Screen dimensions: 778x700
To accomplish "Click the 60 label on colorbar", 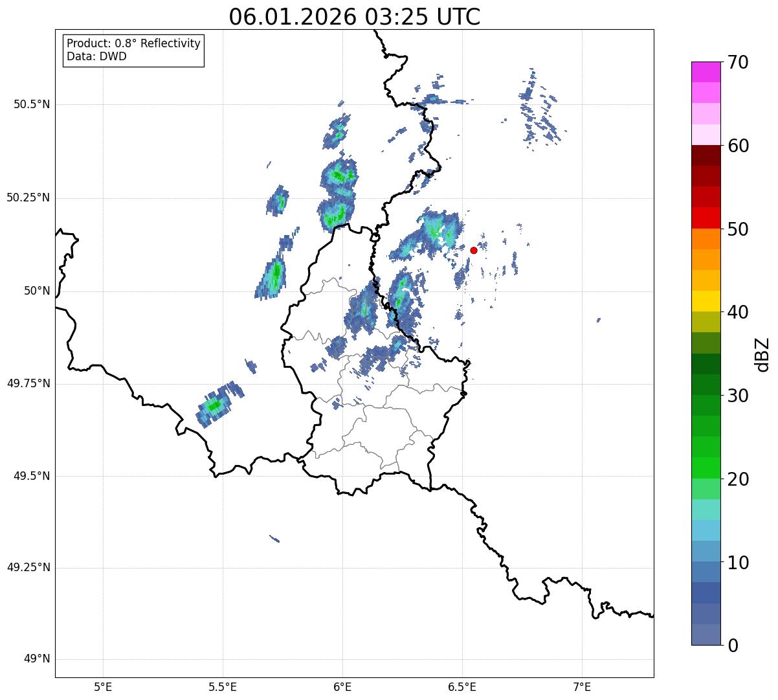I will coord(738,146).
